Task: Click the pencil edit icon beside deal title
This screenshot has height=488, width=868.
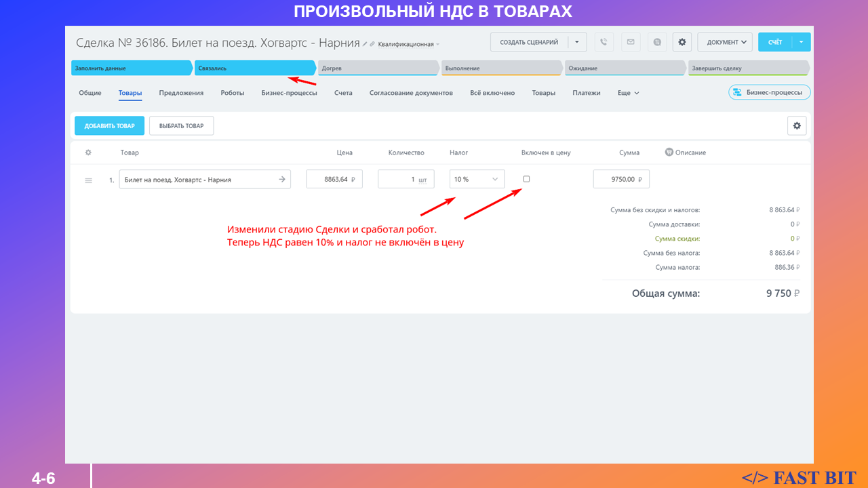Action: click(x=365, y=44)
